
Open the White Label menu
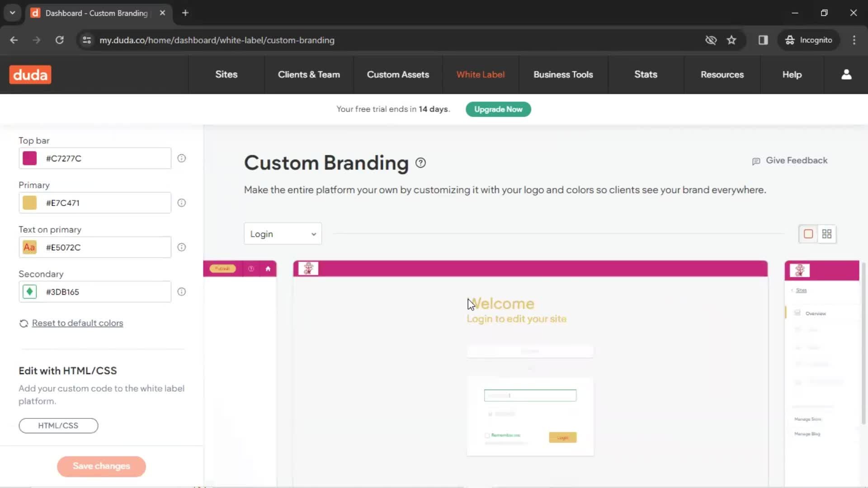(481, 75)
